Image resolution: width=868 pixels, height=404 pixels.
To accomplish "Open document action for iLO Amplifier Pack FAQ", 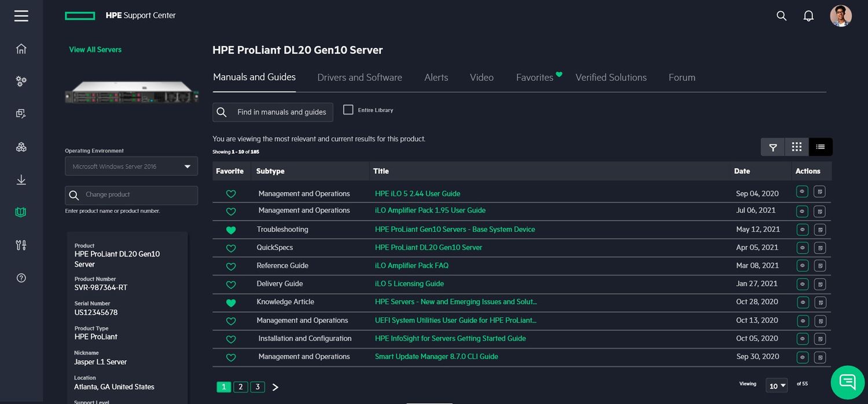I will [x=819, y=266].
